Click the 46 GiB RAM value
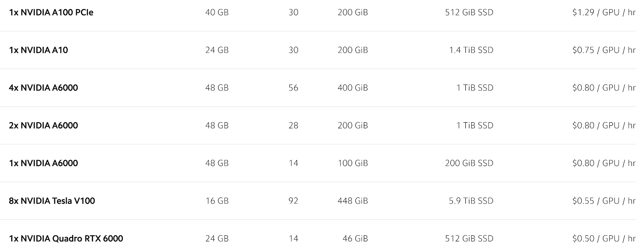Viewport: 644px width, 251px height. (355, 239)
